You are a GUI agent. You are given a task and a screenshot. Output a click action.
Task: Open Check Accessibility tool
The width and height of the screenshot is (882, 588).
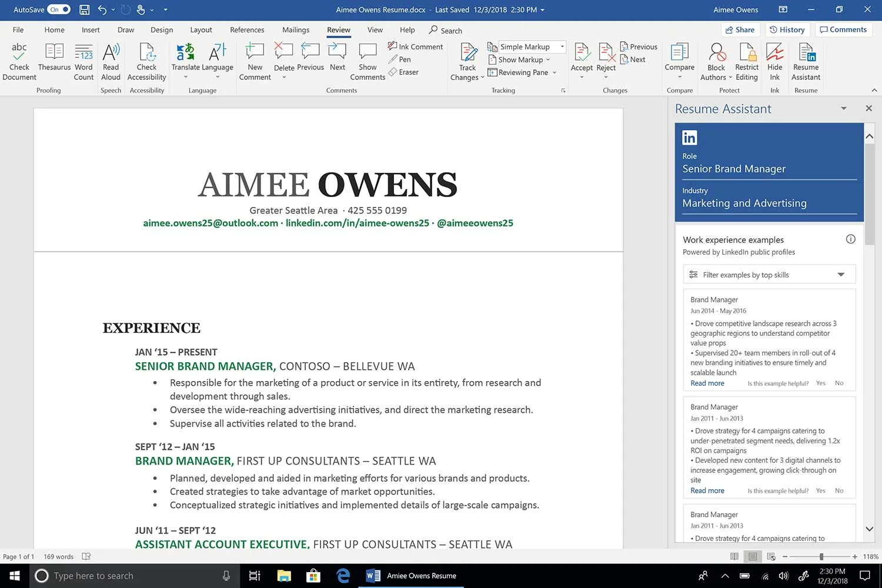click(x=147, y=61)
